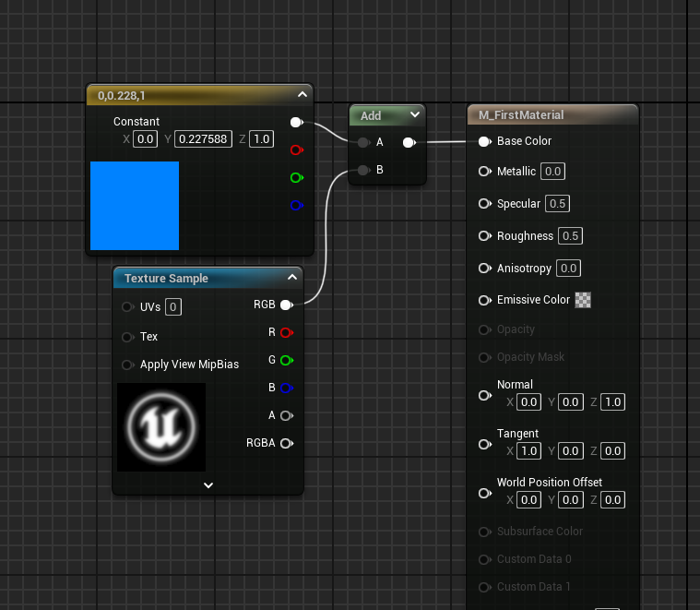Collapse the Texture Sample node header chevron
Screen dimensions: 700x610
pos(292,277)
